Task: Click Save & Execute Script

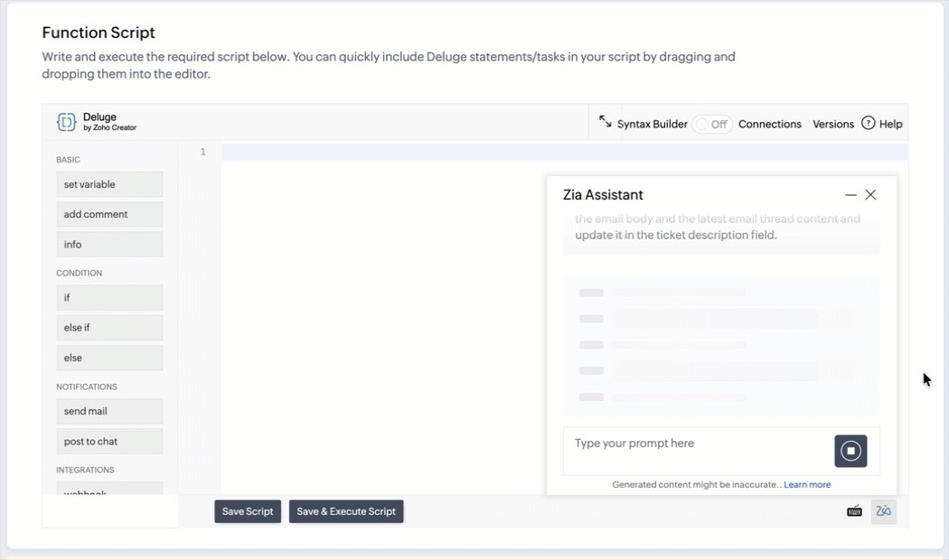Action: click(346, 511)
